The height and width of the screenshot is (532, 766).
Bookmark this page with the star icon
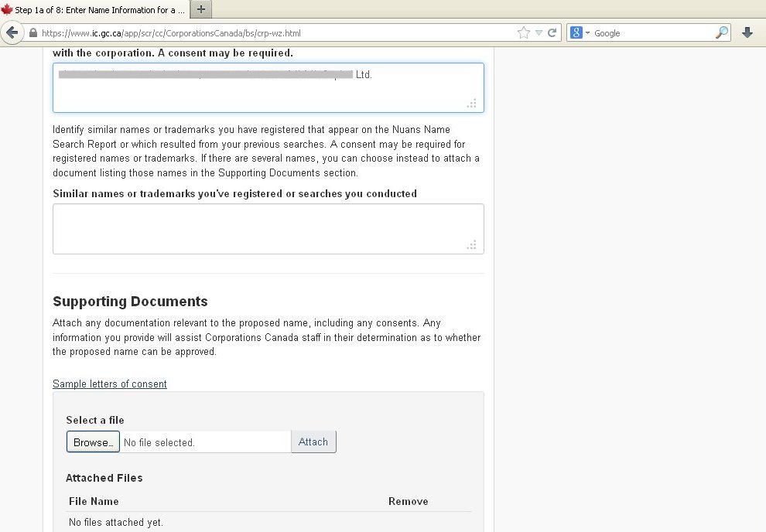(524, 32)
